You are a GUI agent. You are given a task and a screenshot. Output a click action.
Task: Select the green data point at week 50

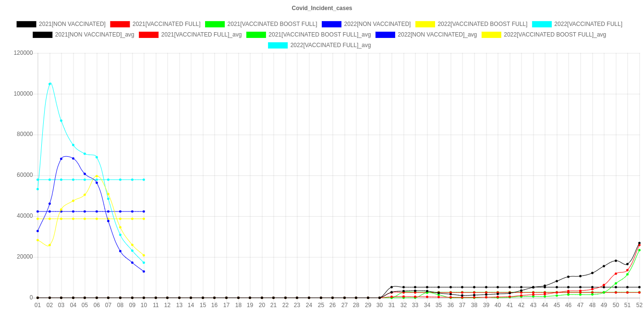[616, 283]
